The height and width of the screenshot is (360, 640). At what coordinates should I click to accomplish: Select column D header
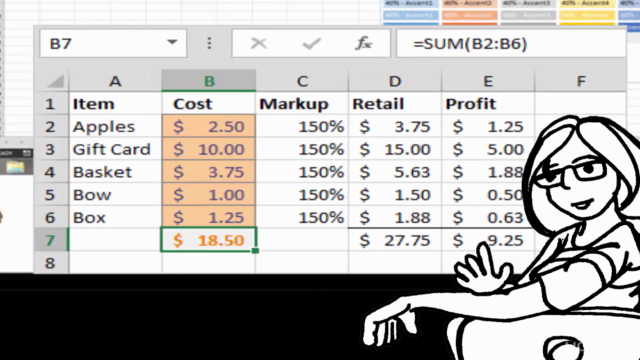point(395,81)
